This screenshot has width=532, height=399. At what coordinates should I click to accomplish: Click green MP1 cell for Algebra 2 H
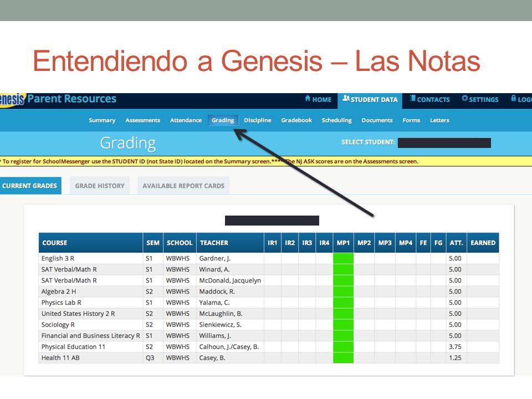pos(344,291)
